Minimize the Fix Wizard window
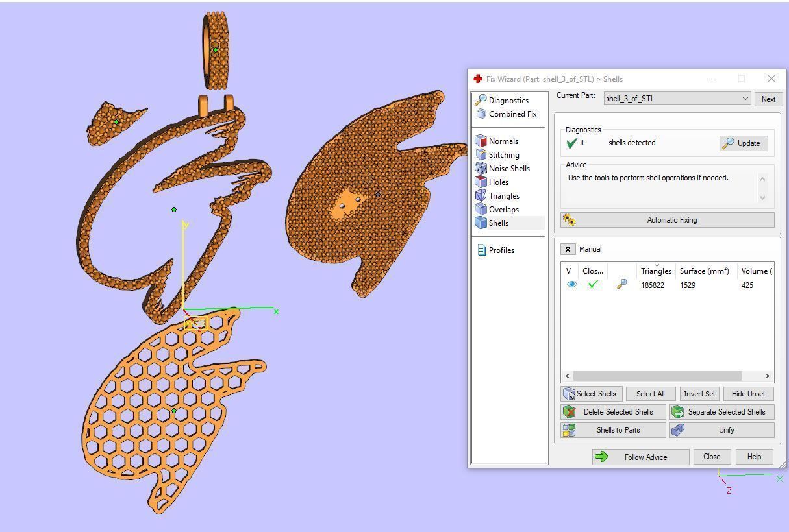Image resolution: width=789 pixels, height=532 pixels. [x=712, y=79]
